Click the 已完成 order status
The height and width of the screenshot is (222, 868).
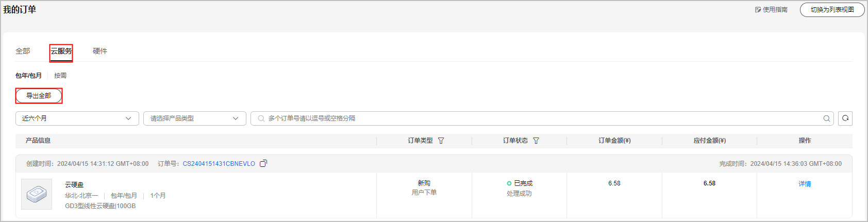click(x=523, y=183)
